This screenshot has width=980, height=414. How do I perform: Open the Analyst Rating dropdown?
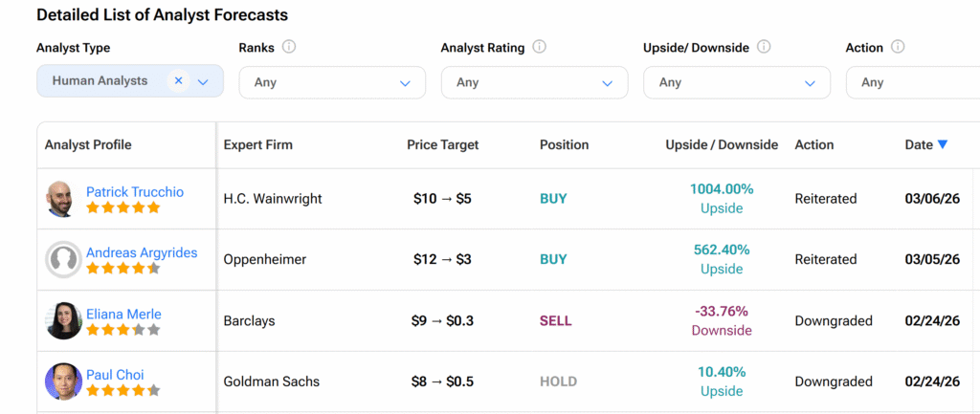[534, 82]
